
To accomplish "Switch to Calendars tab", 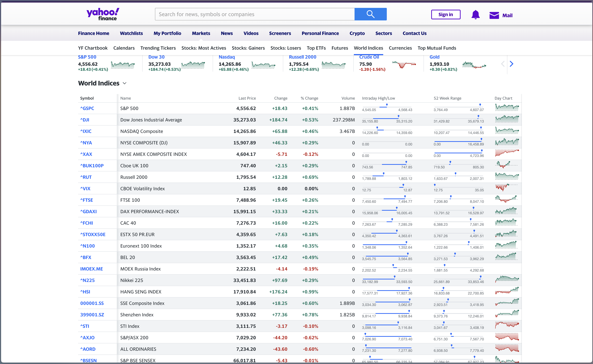I will pos(124,48).
